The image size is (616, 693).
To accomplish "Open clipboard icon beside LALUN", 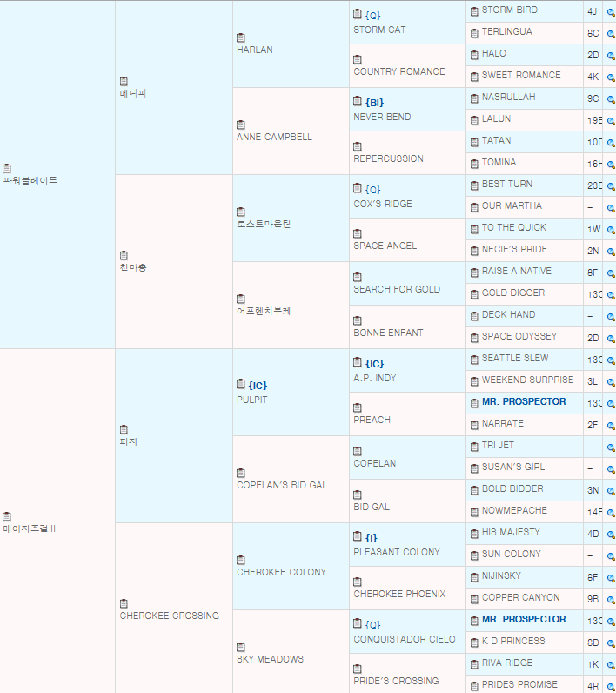I will click(x=474, y=120).
